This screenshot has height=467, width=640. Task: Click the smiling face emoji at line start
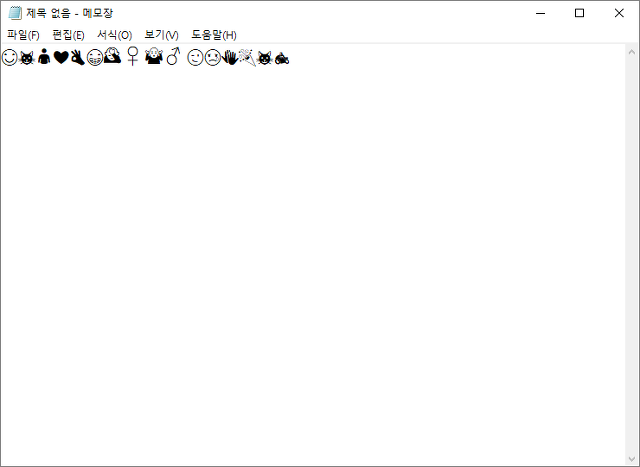click(9, 57)
